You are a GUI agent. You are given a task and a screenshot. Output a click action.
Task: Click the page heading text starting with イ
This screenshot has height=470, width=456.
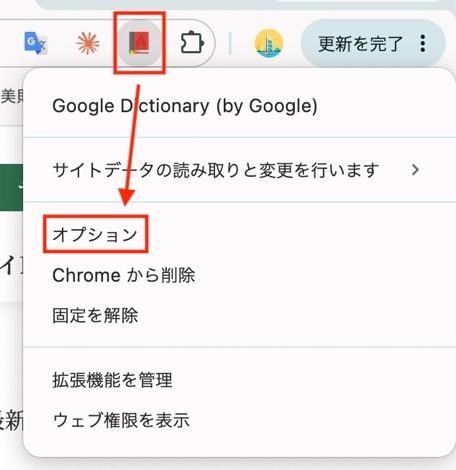click(x=11, y=264)
